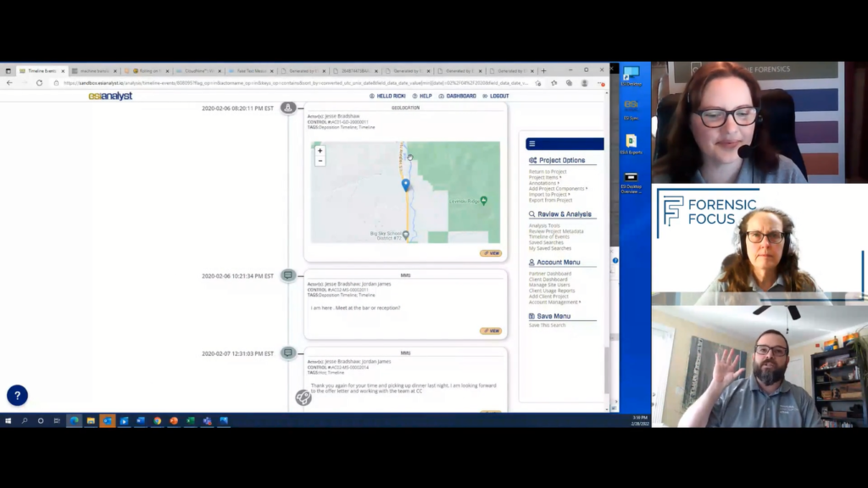Open the My Saved Searches link
Image resolution: width=868 pixels, height=488 pixels.
pyautogui.click(x=549, y=248)
